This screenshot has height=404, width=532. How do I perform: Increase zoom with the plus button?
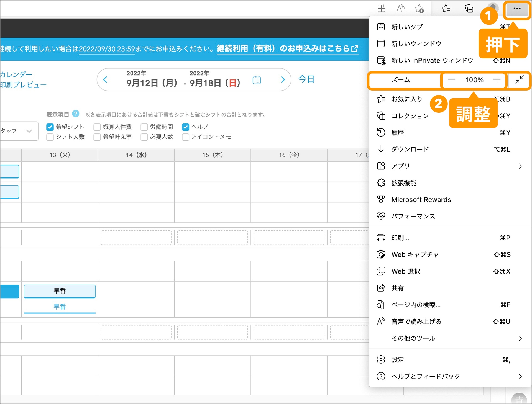tap(497, 80)
